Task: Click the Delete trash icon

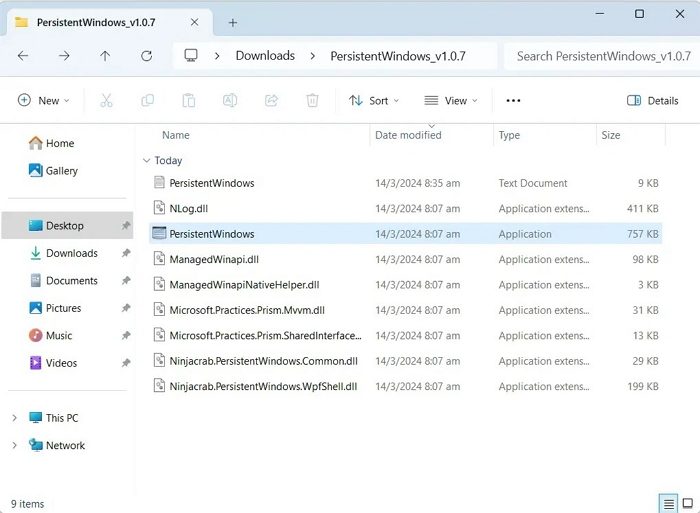Action: [x=312, y=100]
